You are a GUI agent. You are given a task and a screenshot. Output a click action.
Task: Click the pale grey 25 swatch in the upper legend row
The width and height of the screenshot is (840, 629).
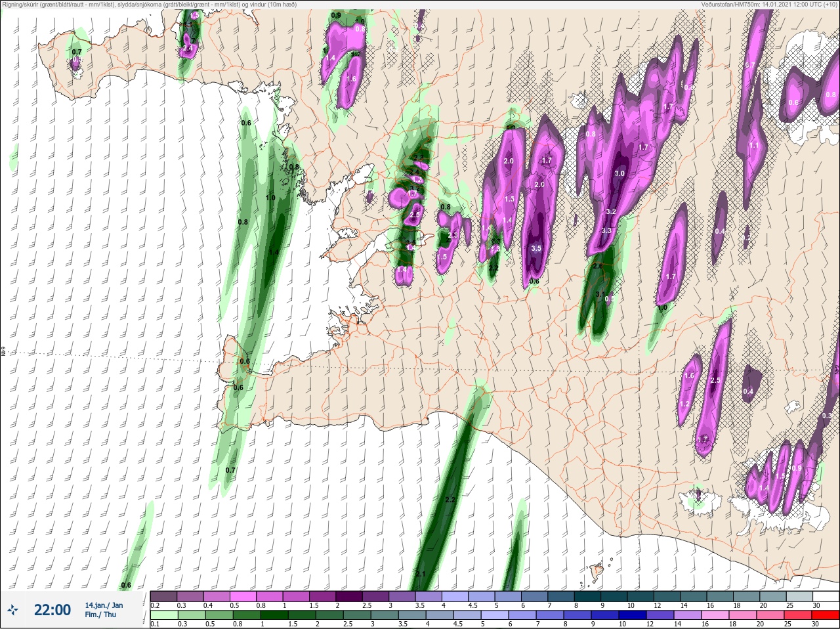[799, 596]
